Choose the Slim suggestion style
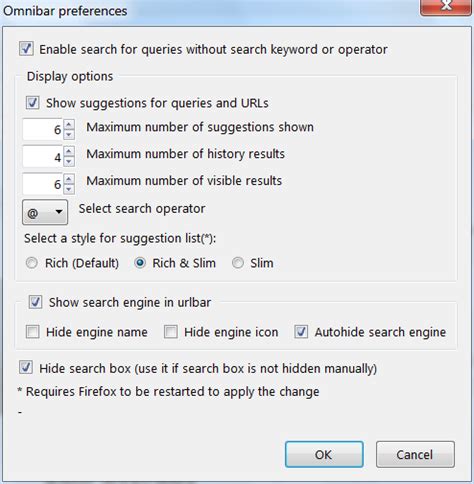The width and height of the screenshot is (474, 484). [x=238, y=263]
